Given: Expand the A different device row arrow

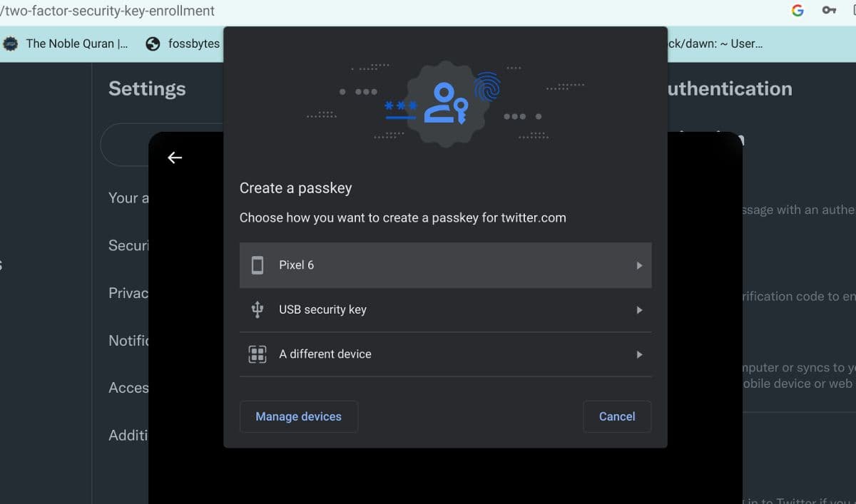Looking at the screenshot, I should (x=639, y=354).
